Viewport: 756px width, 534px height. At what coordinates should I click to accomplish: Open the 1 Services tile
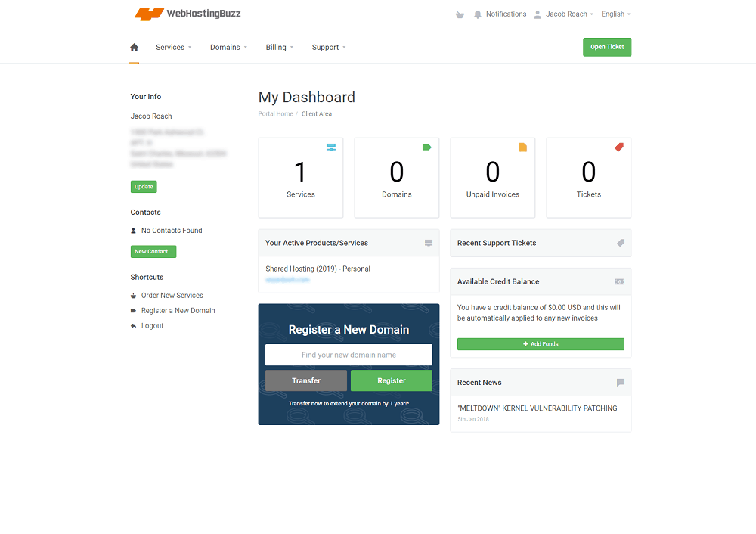301,178
